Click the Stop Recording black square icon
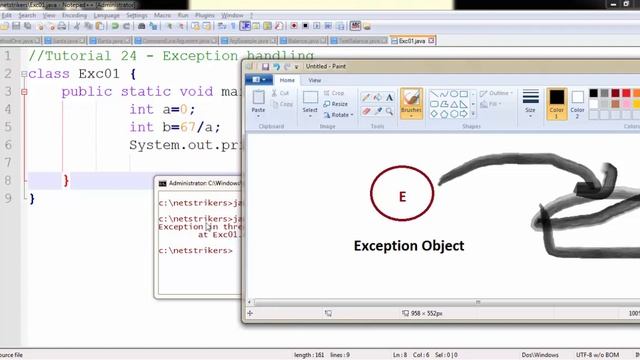Screen dimensions: 640x360 (305, 26)
